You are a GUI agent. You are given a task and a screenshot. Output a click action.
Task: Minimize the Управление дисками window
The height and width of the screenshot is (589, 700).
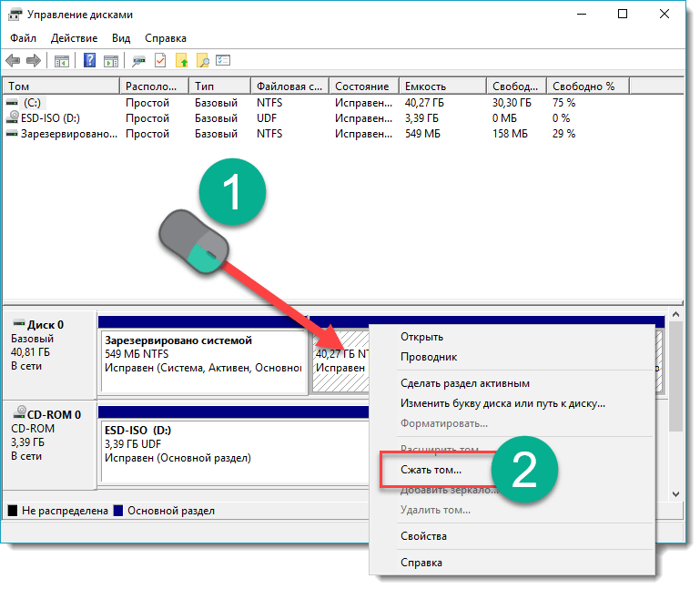click(582, 15)
